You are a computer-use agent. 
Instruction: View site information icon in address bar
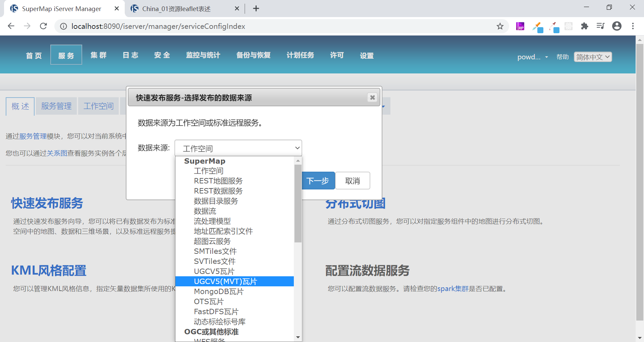tap(63, 26)
